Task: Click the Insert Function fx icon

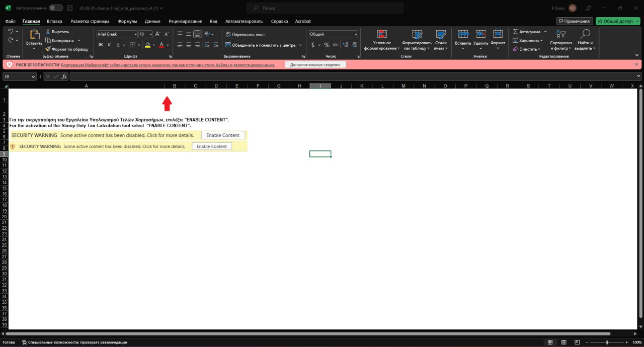Action: pos(64,76)
